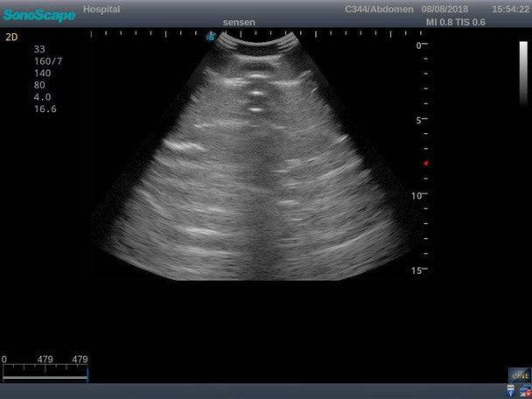Select the 140 parameter value
This screenshot has width=532, height=399.
coord(42,73)
